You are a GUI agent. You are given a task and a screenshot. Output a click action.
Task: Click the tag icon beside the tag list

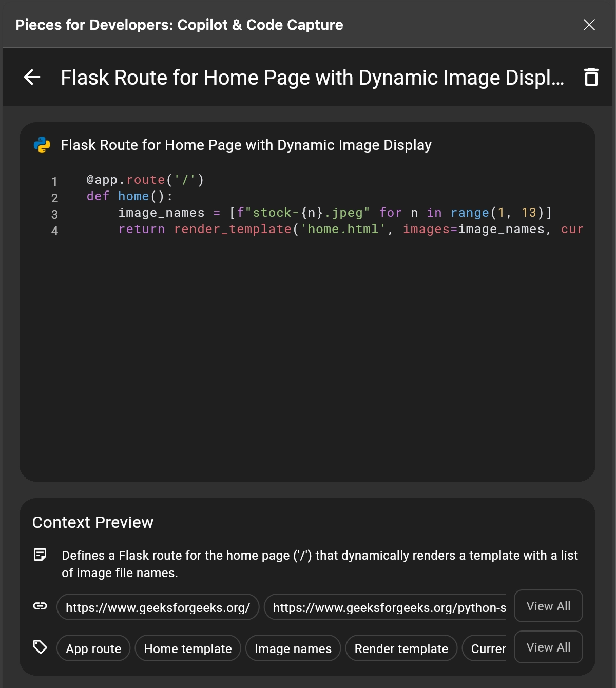(x=40, y=647)
